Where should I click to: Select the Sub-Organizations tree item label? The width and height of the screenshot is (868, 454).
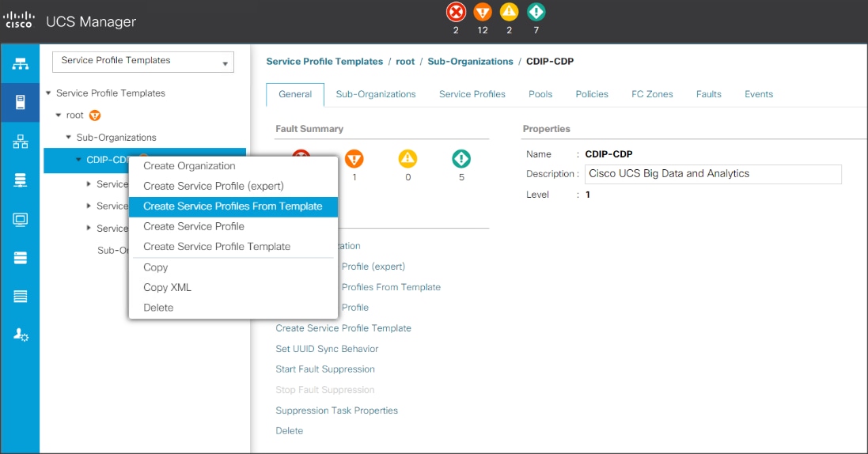point(116,138)
